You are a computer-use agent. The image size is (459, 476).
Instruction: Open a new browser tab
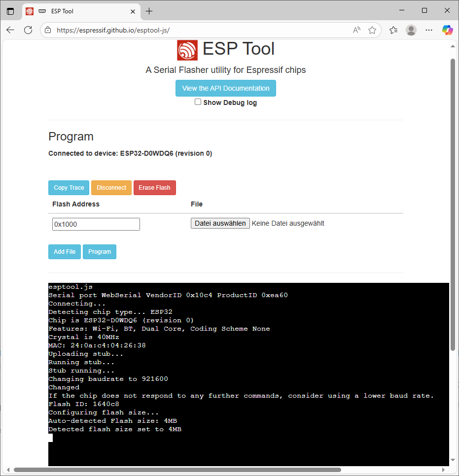[x=149, y=11]
